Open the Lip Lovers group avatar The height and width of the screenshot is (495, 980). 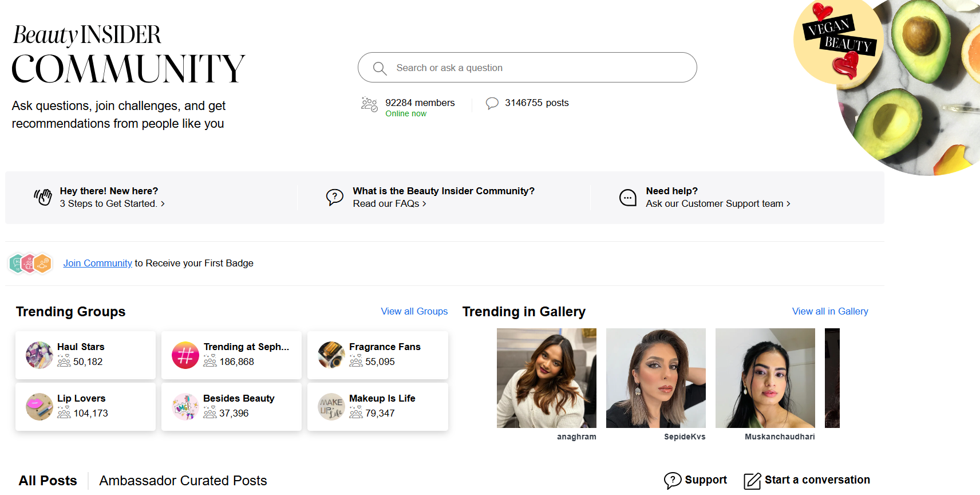pyautogui.click(x=39, y=407)
